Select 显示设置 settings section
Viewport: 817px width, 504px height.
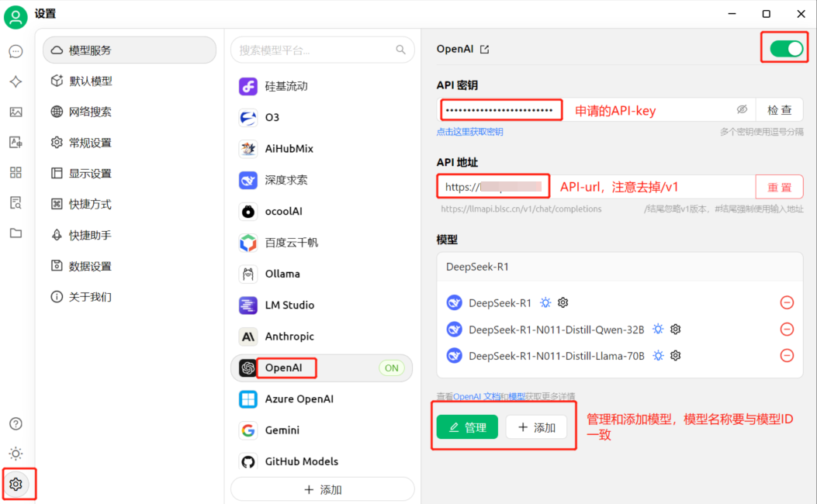[x=130, y=174]
